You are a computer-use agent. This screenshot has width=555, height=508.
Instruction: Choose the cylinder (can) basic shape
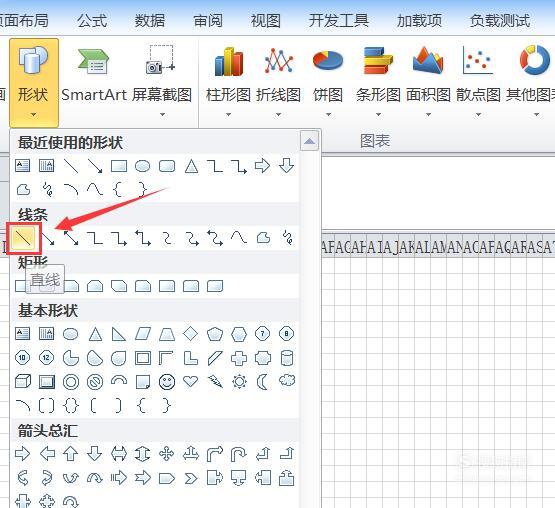[x=287, y=358]
